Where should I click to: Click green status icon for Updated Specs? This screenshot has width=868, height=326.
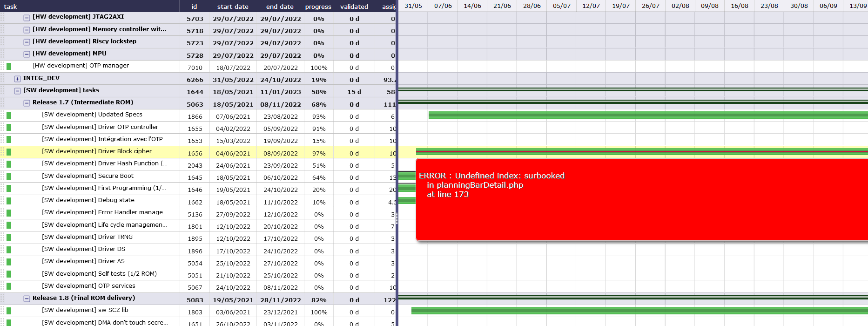[9, 115]
